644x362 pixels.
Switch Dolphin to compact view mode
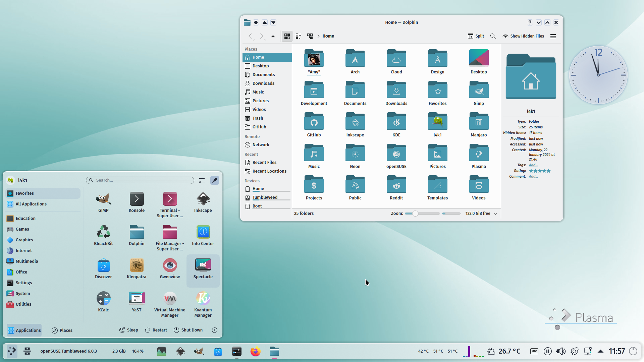299,36
